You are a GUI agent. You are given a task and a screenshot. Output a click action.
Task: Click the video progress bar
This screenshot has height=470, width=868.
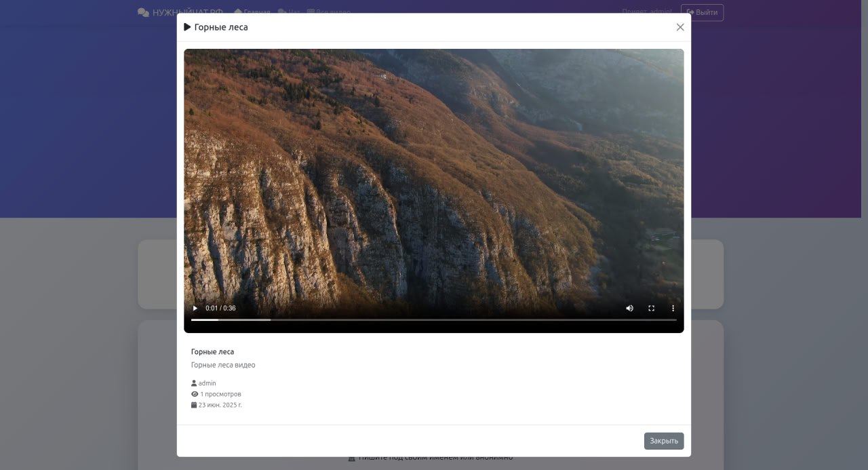coord(434,319)
